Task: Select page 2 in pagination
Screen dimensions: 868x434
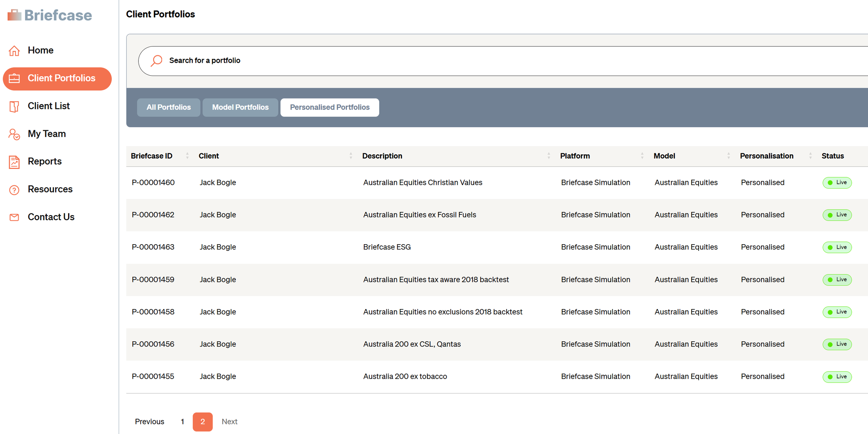Action: pyautogui.click(x=202, y=422)
